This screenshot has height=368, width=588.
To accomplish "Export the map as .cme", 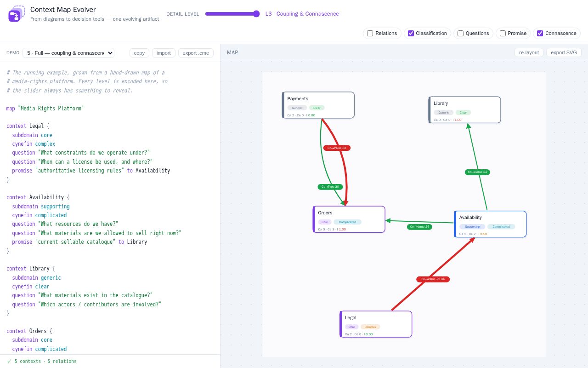I will (x=196, y=53).
